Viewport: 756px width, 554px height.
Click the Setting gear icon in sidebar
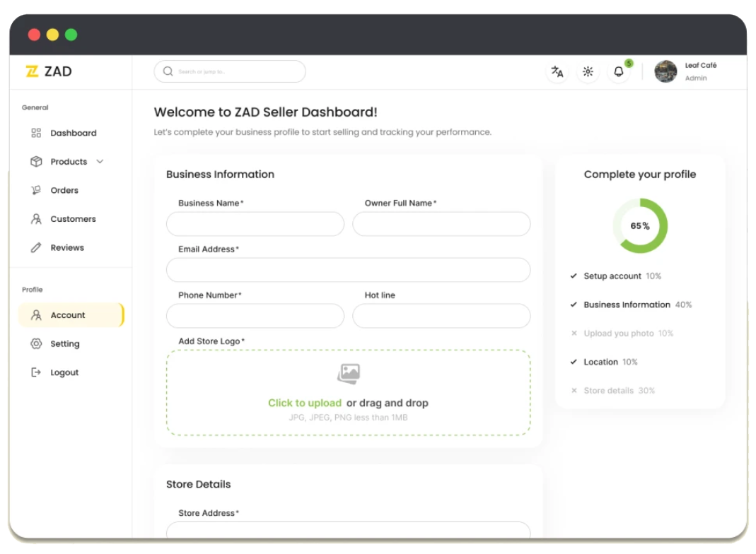point(36,344)
